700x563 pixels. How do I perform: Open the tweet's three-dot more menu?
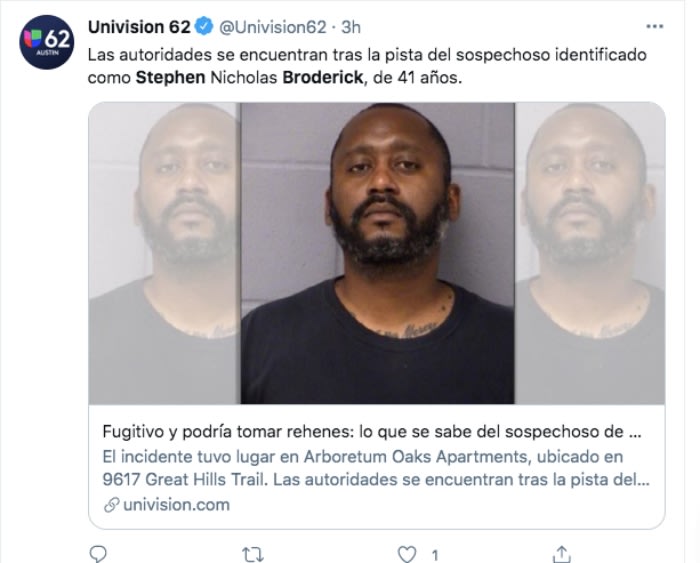pyautogui.click(x=654, y=27)
